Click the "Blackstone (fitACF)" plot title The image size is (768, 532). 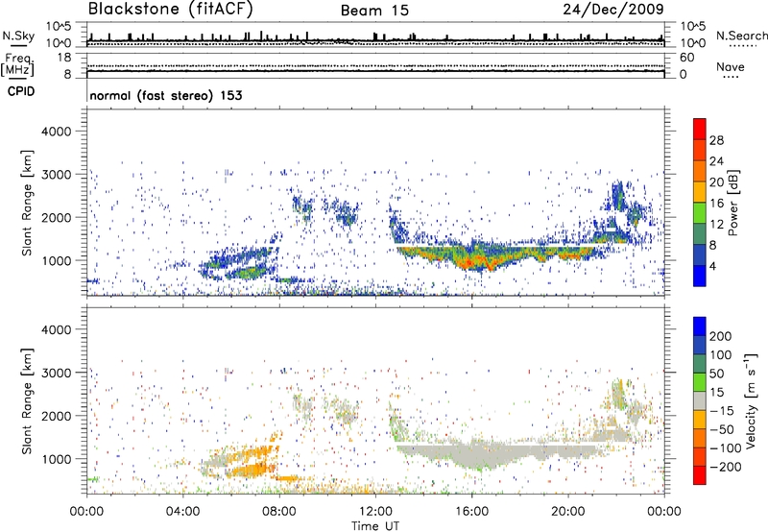170,10
